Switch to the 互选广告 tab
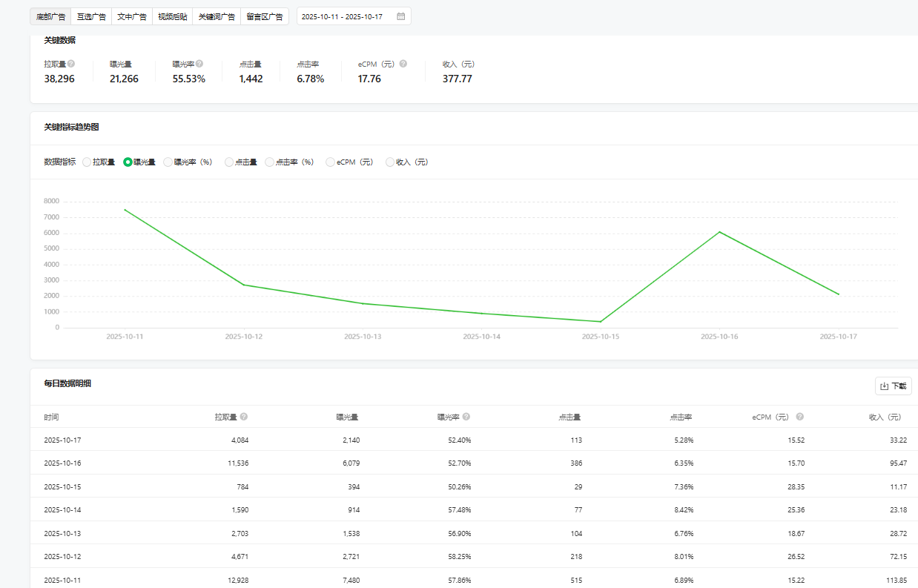Screen dimensions: 918x588 coord(91,16)
